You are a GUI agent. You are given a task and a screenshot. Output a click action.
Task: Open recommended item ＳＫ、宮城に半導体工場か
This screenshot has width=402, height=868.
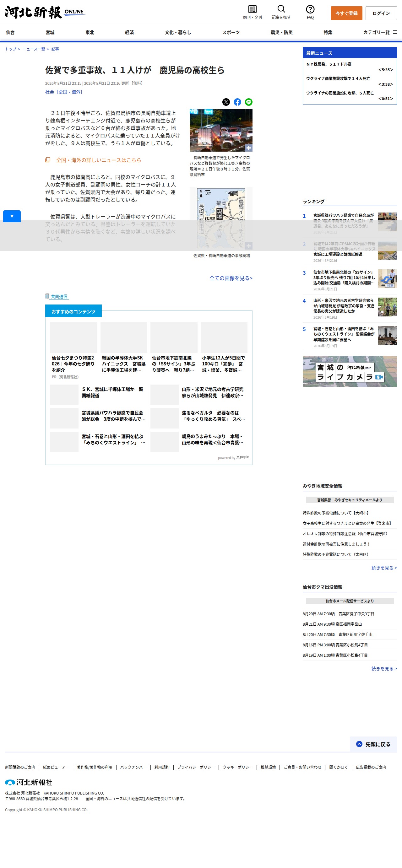coord(98,395)
